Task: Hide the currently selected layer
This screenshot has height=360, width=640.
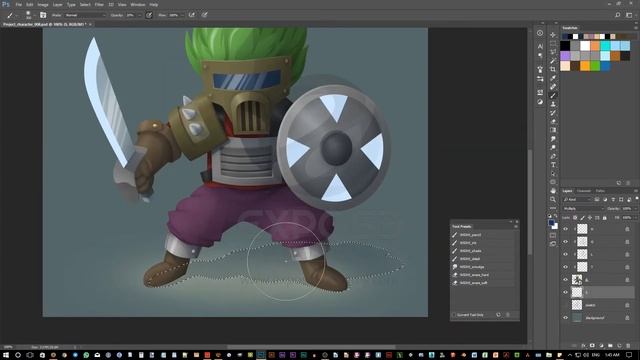Action: [x=565, y=292]
